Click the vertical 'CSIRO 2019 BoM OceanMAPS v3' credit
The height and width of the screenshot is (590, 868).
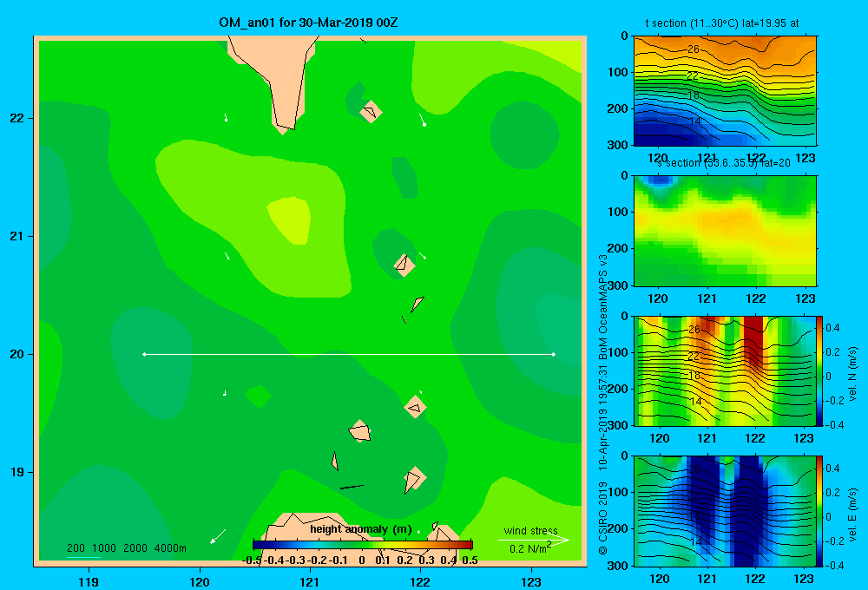[x=603, y=404]
